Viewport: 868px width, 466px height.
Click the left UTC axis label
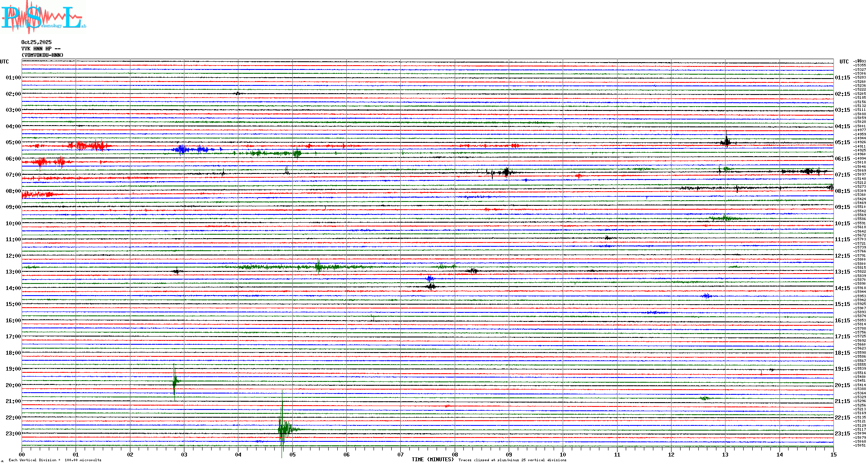pyautogui.click(x=4, y=62)
